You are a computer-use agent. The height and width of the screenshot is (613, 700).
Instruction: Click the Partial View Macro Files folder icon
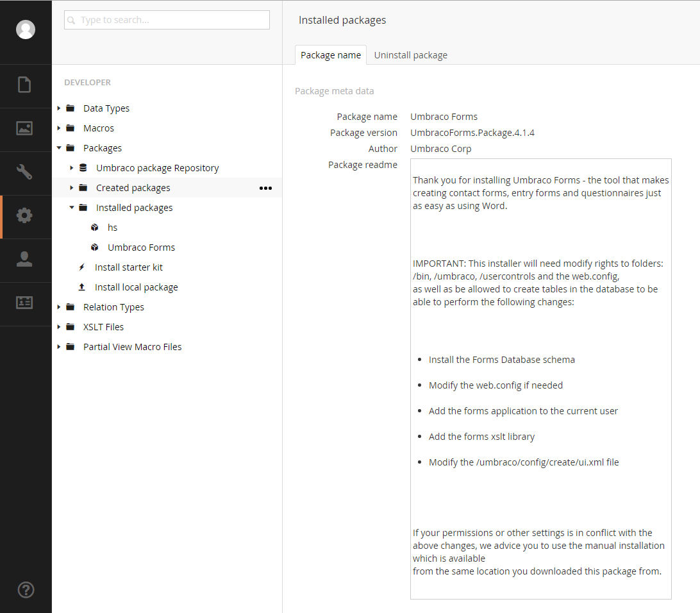point(71,346)
